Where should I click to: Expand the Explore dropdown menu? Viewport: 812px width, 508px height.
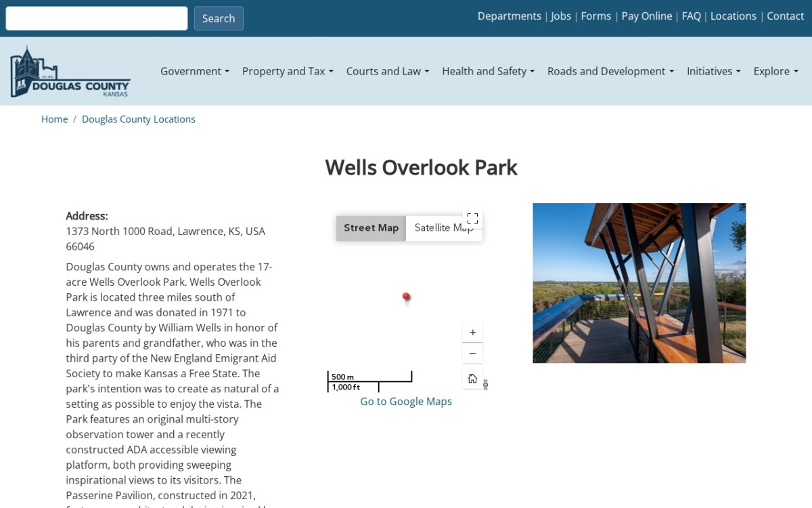pos(776,71)
